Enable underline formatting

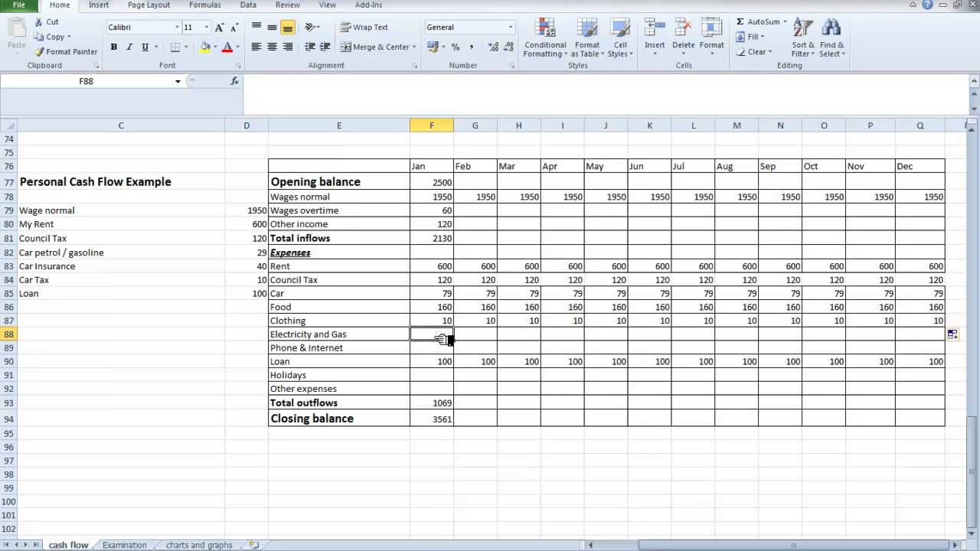(x=144, y=47)
